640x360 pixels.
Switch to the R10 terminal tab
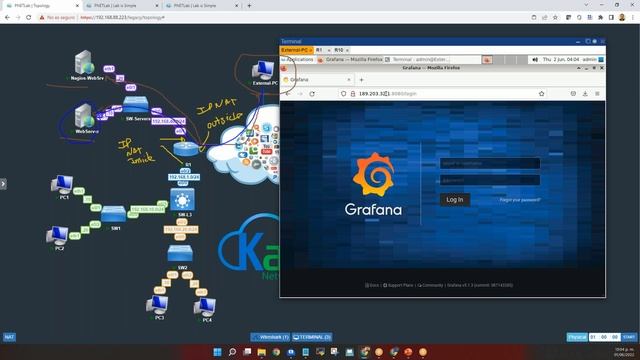pyautogui.click(x=339, y=50)
